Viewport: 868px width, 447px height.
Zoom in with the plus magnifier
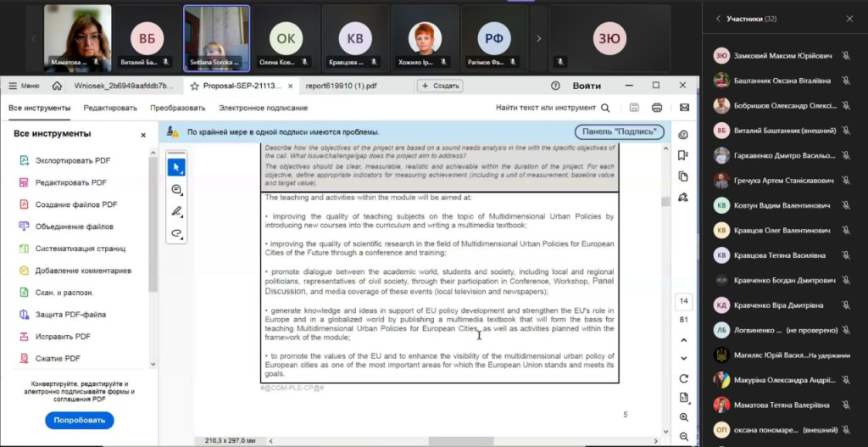tap(684, 417)
